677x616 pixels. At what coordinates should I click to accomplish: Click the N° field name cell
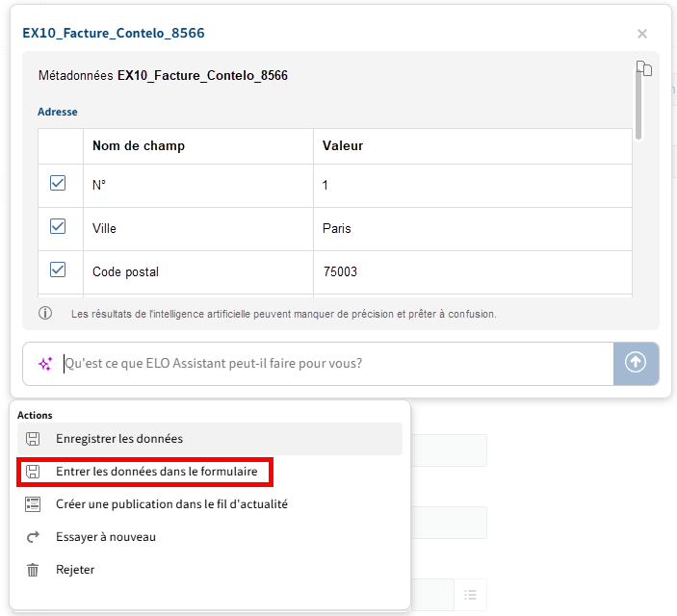198,186
